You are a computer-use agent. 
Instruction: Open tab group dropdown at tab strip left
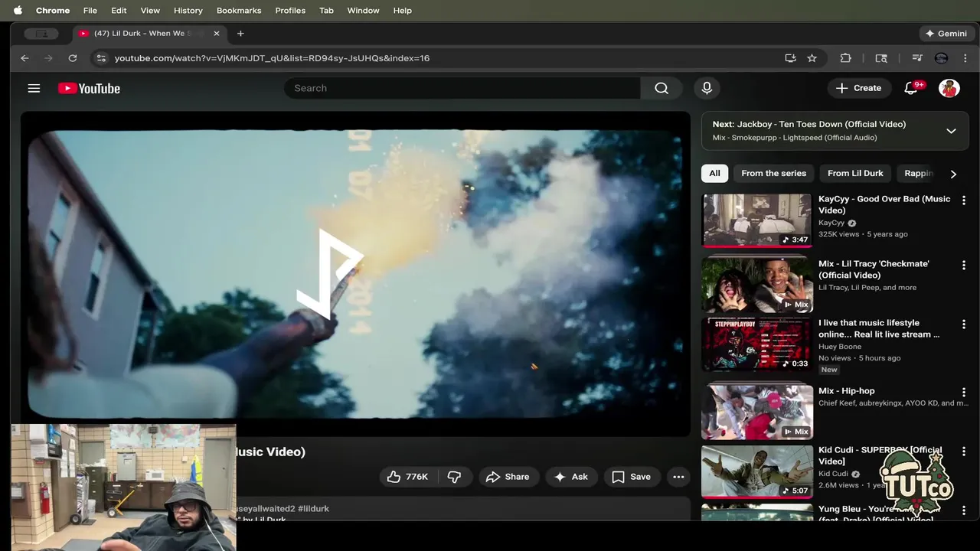(x=41, y=34)
